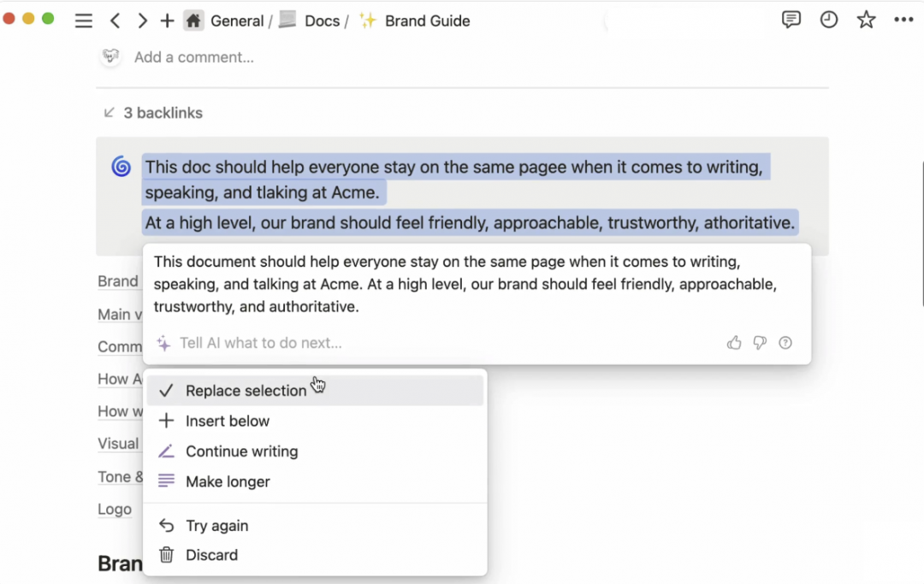Image resolution: width=924 pixels, height=584 pixels.
Task: Choose Insert below option
Action: [228, 421]
